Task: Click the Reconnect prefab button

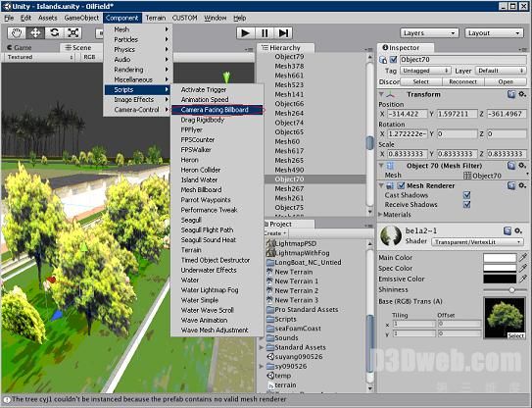Action: 462,81
